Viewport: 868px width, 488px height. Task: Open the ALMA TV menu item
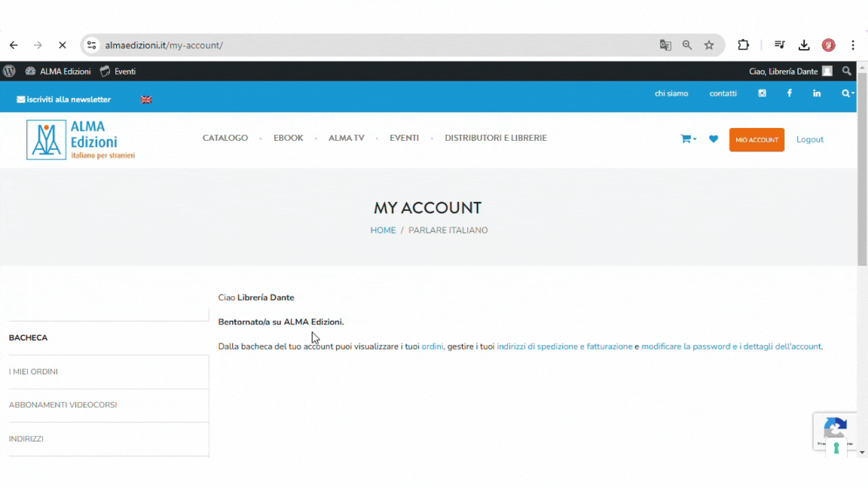(347, 139)
